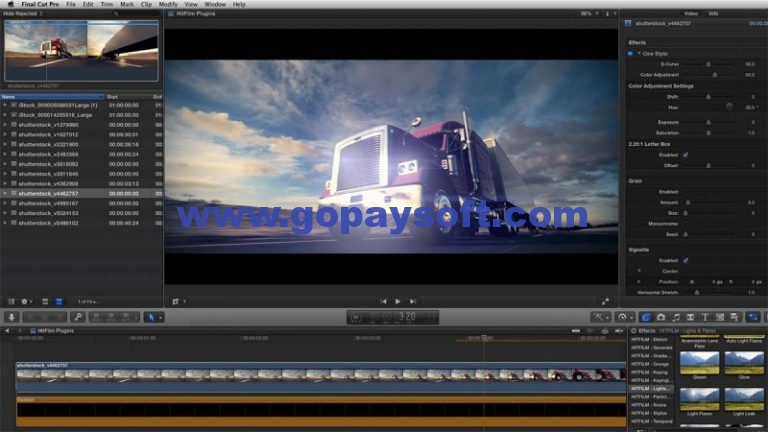The height and width of the screenshot is (432, 768).
Task: Go to previous edit in viewer
Action: coord(384,302)
